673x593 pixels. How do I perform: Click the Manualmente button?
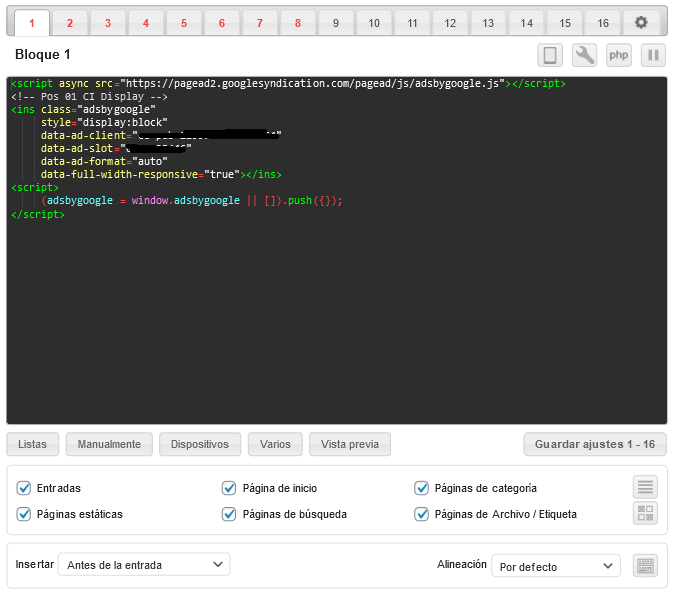[x=109, y=444]
